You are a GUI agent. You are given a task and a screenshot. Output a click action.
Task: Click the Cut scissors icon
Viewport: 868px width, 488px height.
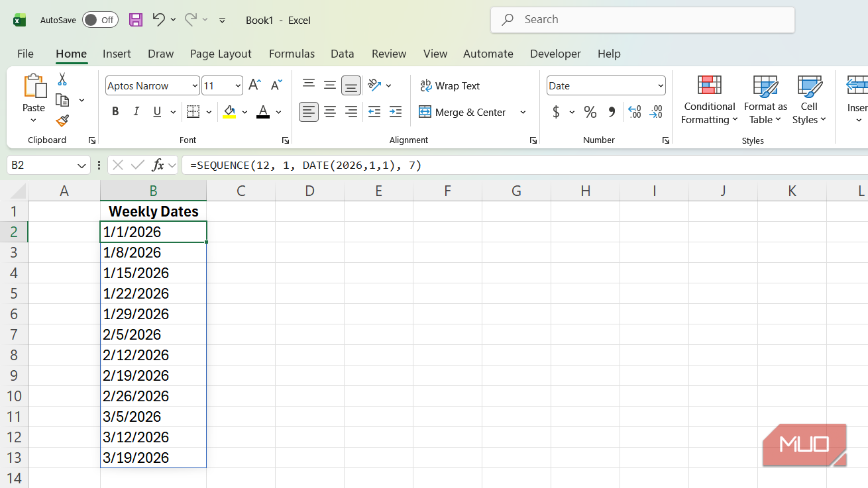click(x=62, y=79)
